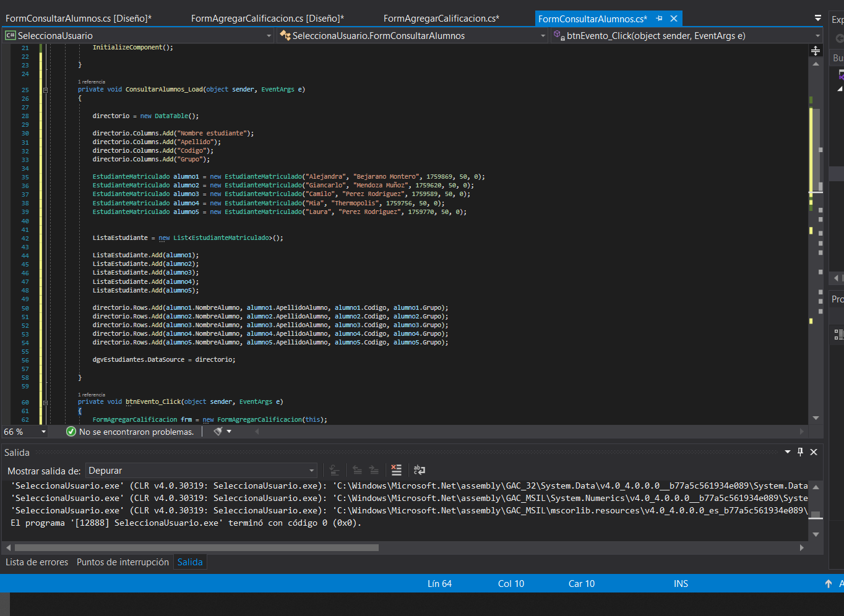The height and width of the screenshot is (616, 844).
Task: Click the Lín 64 status indicator
Action: coord(439,584)
